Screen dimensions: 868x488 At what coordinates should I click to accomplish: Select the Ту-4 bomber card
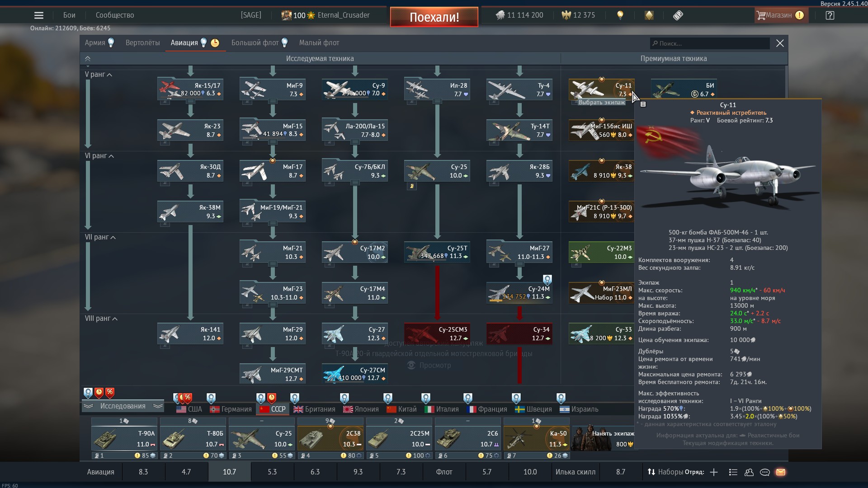point(519,89)
